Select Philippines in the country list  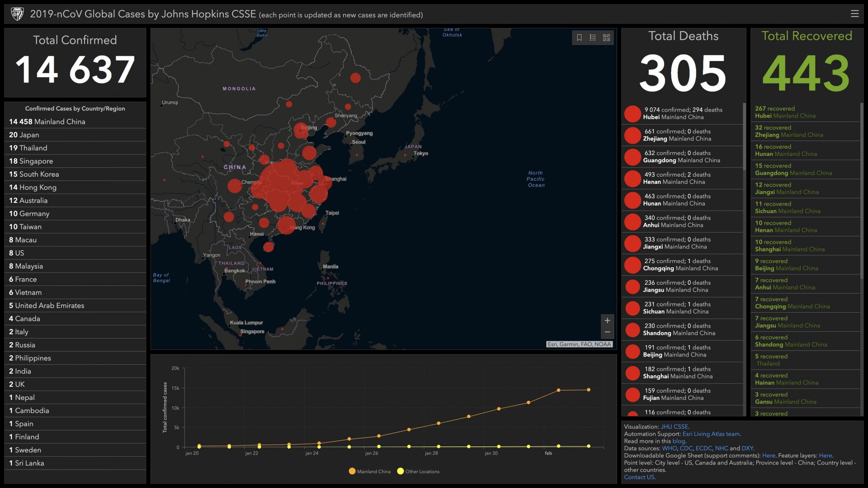coord(75,358)
